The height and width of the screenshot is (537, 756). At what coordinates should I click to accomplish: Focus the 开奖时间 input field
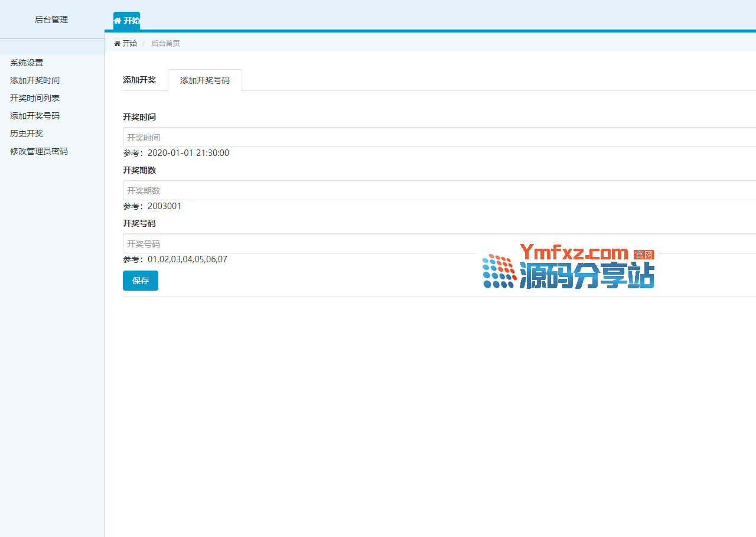point(438,137)
